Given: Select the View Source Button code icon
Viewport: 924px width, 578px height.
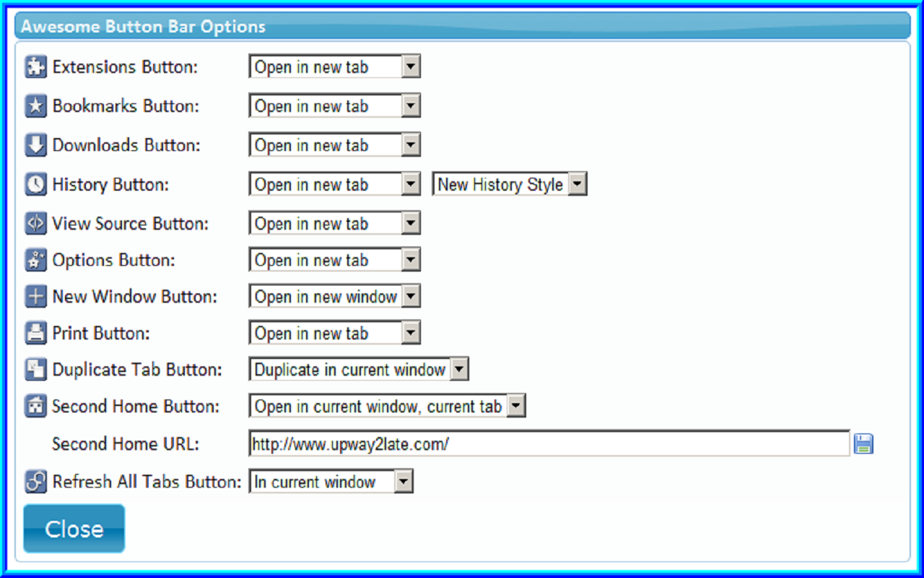Looking at the screenshot, I should 35,223.
